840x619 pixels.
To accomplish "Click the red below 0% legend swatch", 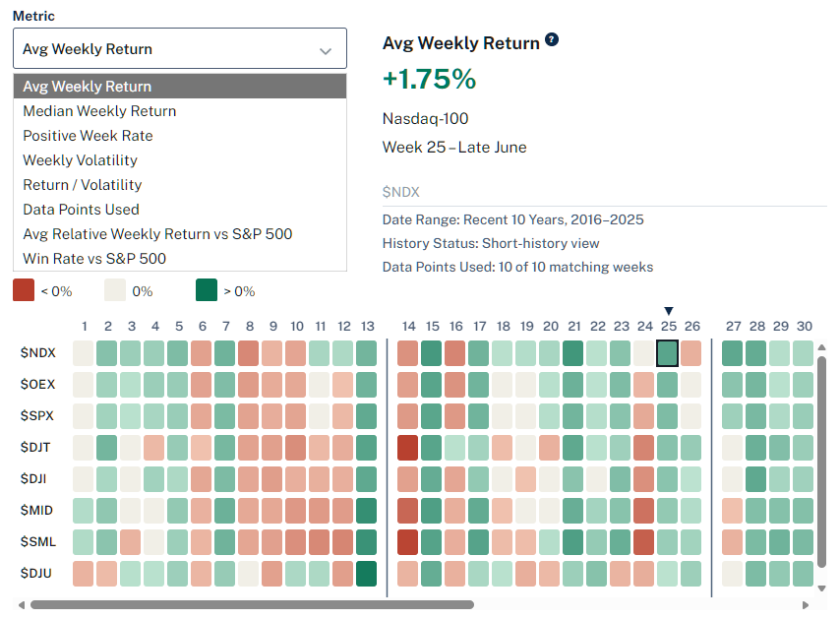I will point(24,290).
